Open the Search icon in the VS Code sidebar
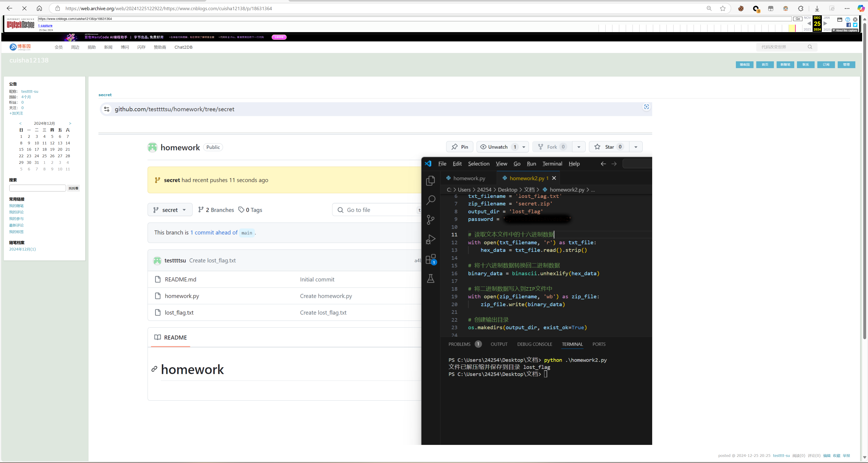868x463 pixels. click(x=431, y=200)
